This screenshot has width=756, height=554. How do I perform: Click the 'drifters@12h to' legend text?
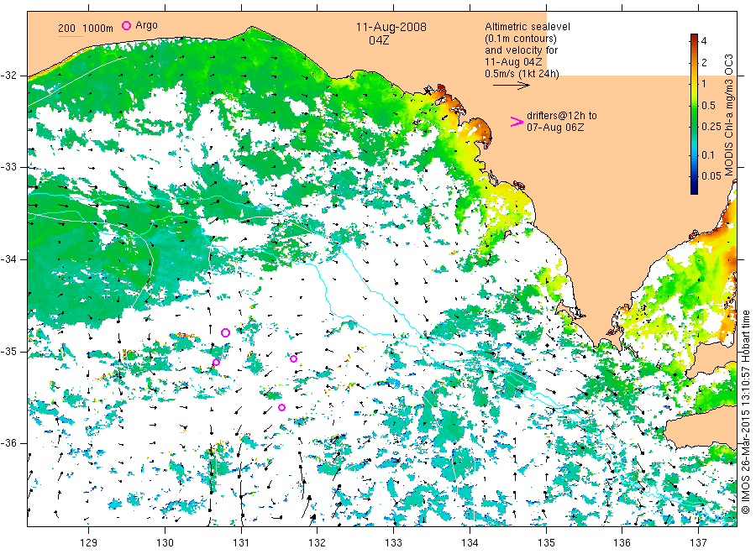pos(562,116)
